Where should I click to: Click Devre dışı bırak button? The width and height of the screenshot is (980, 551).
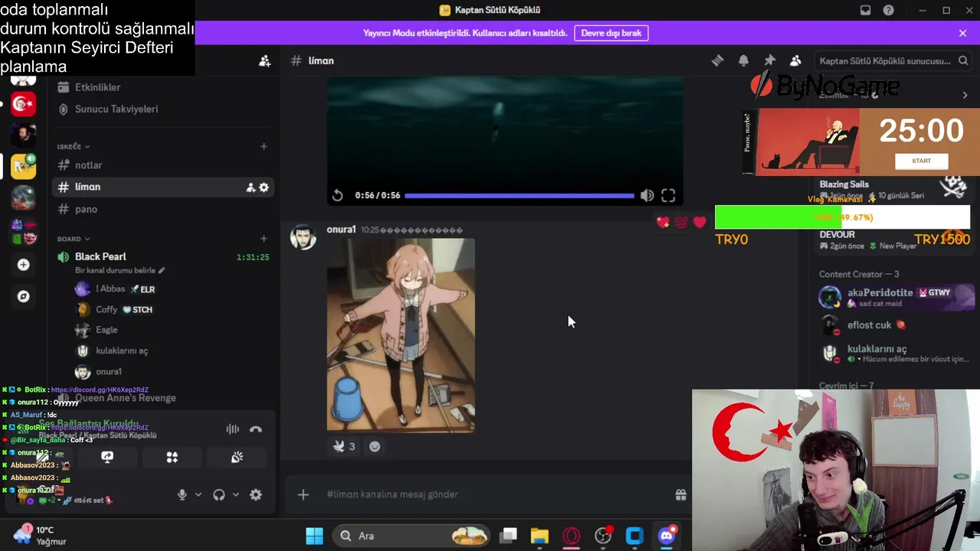[x=611, y=33]
